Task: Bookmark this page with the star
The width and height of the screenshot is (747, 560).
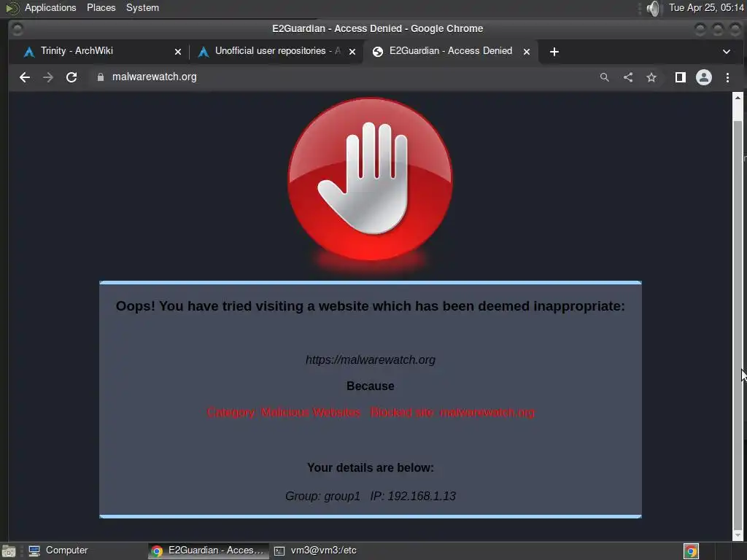Action: point(651,77)
